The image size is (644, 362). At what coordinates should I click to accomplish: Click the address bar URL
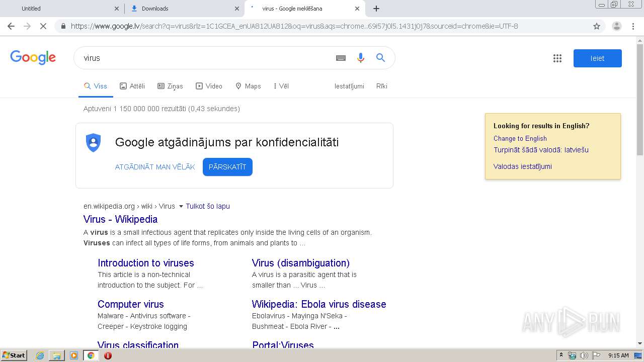tap(294, 26)
